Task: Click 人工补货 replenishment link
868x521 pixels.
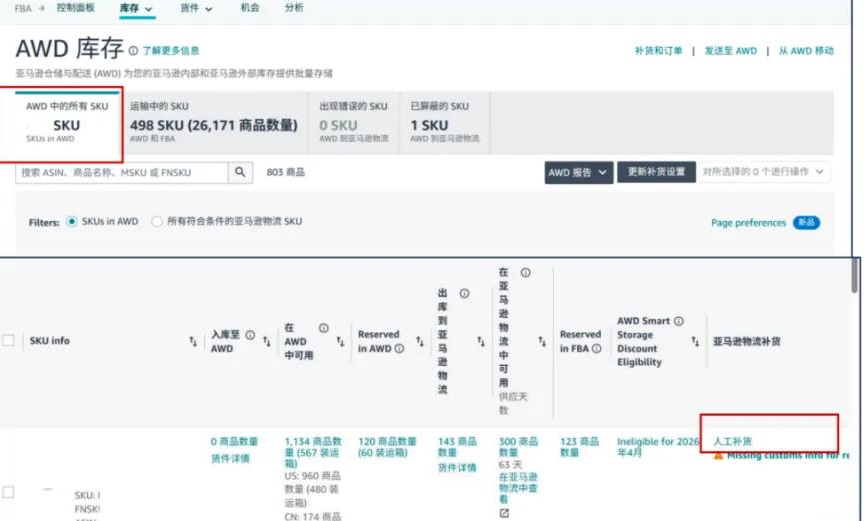Action: coord(732,441)
